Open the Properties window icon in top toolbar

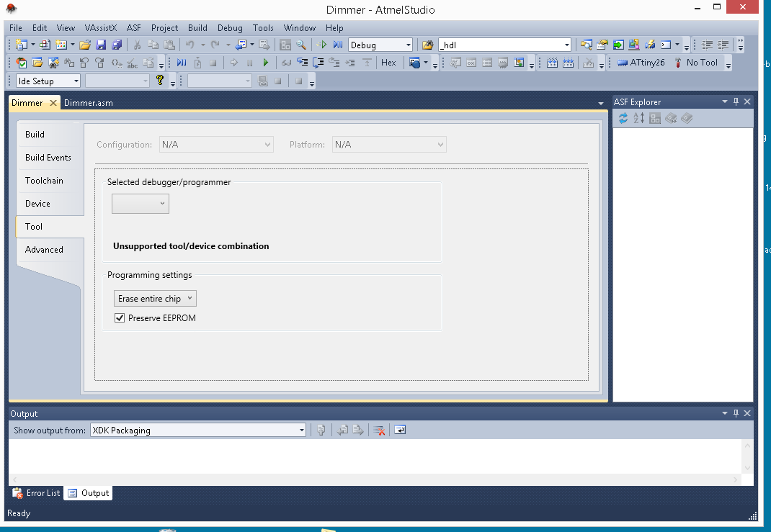(x=602, y=45)
